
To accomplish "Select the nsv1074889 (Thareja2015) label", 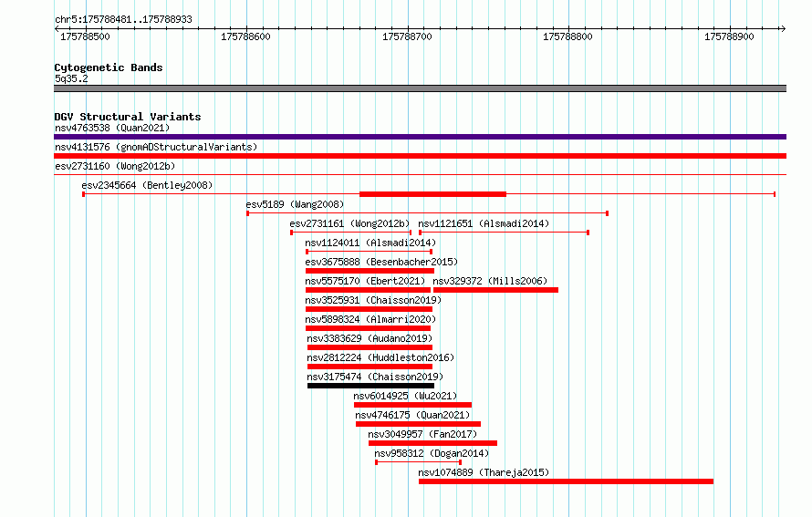I will tap(484, 472).
